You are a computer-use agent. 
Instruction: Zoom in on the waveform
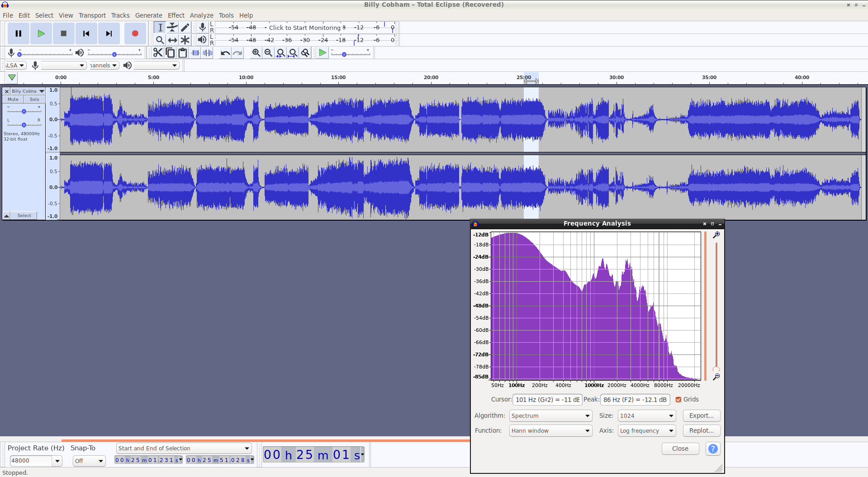click(x=256, y=53)
